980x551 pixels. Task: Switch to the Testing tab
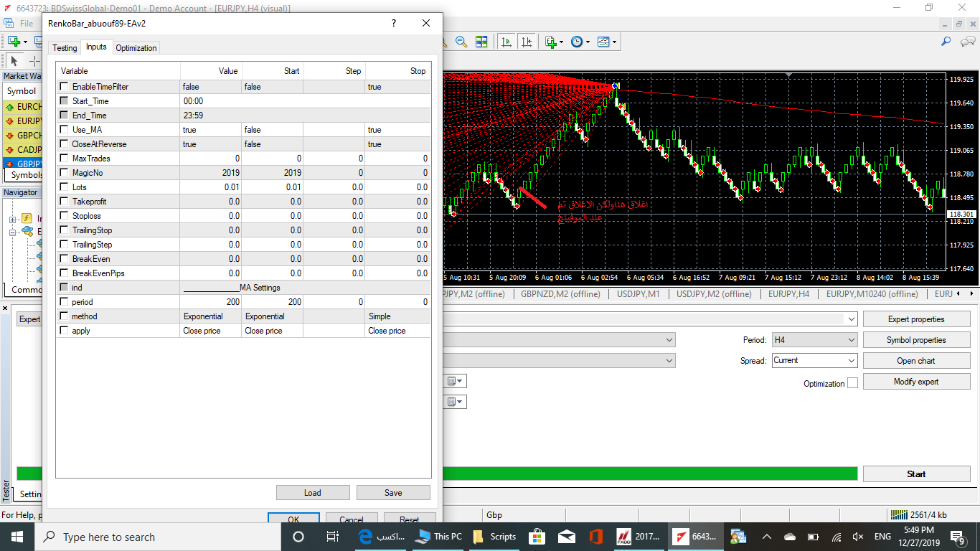coord(65,48)
